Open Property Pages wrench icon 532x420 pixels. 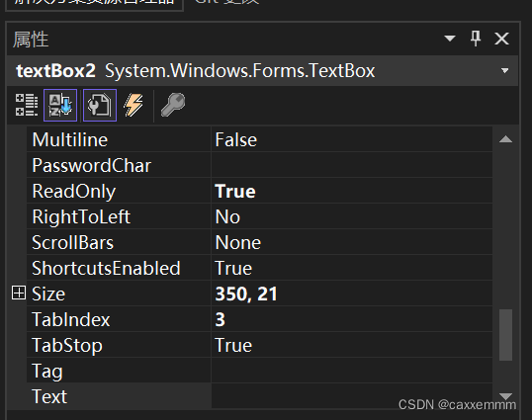click(x=173, y=105)
